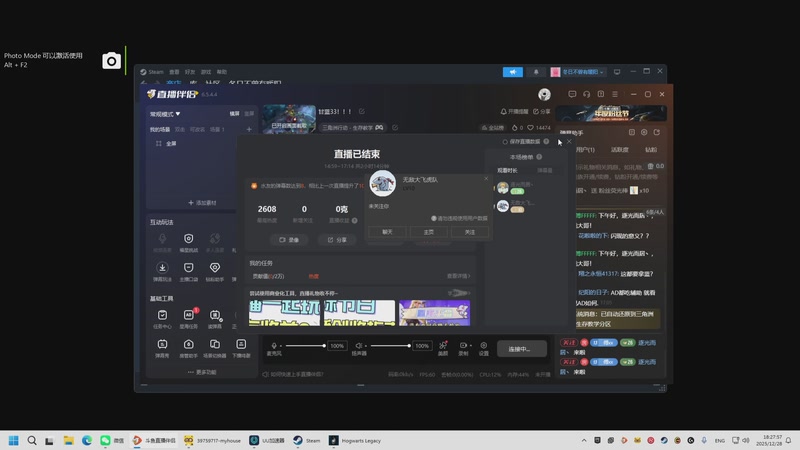Switch to 竖屏 portrait orientation
This screenshot has height=450, width=800.
(x=249, y=114)
